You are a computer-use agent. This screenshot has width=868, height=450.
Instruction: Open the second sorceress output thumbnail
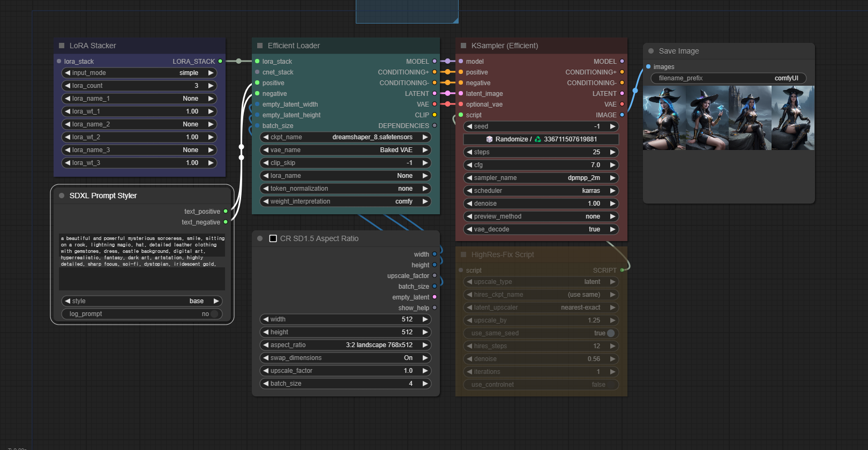click(707, 118)
